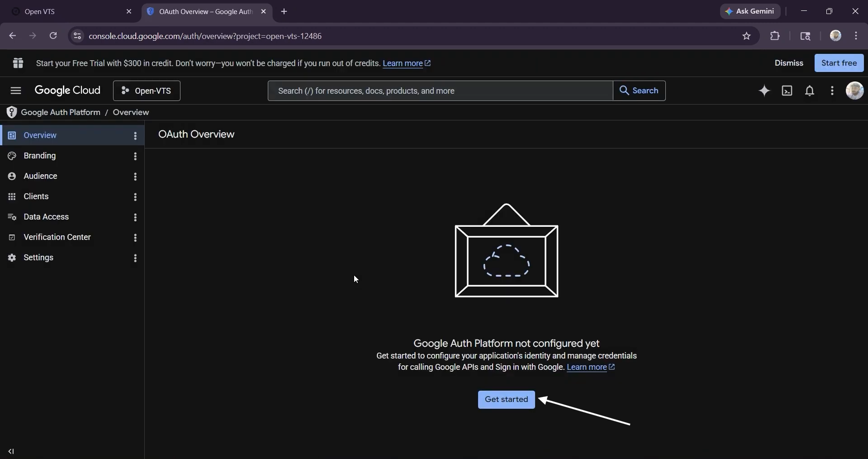Open the Chrome profile avatar
The image size is (868, 459).
[x=835, y=36]
